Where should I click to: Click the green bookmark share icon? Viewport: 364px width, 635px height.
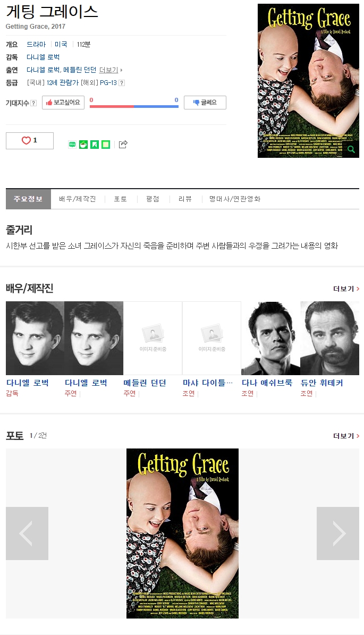(x=95, y=144)
